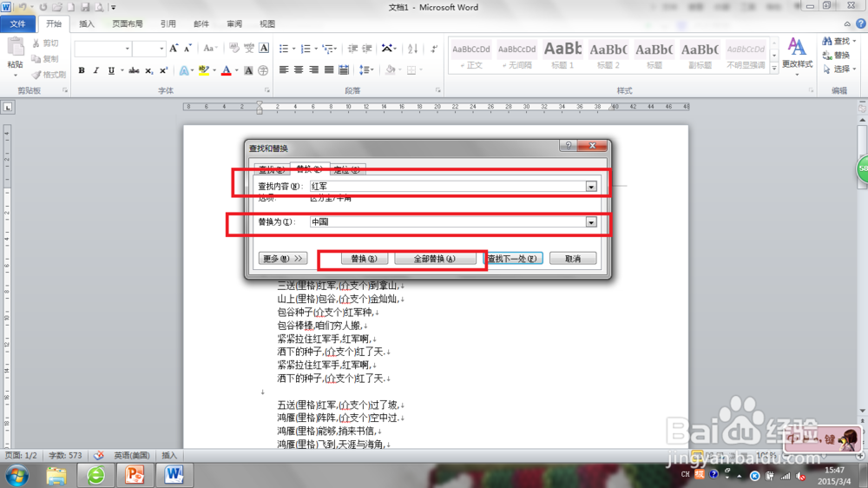Toggle Italic formatting

pyautogui.click(x=95, y=70)
